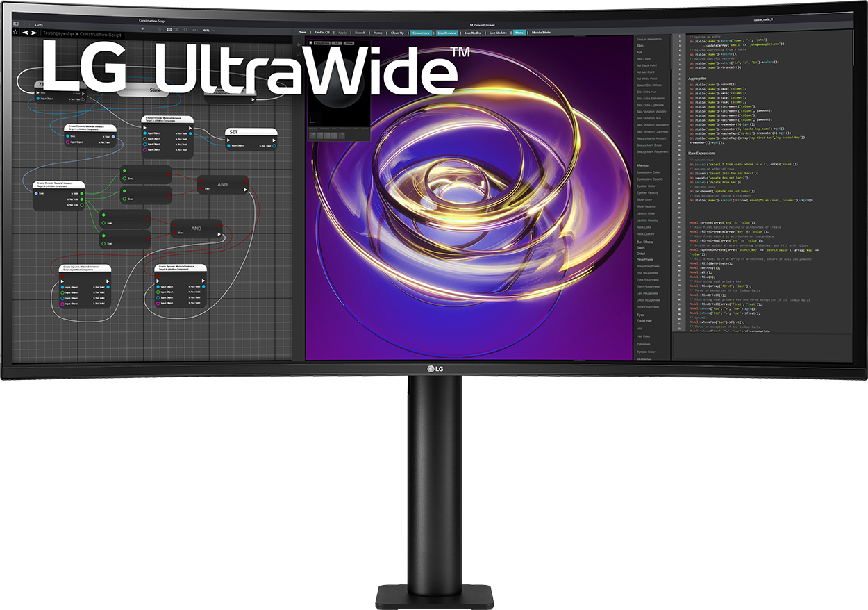Toggle the Connectors highlighted button

tap(421, 33)
